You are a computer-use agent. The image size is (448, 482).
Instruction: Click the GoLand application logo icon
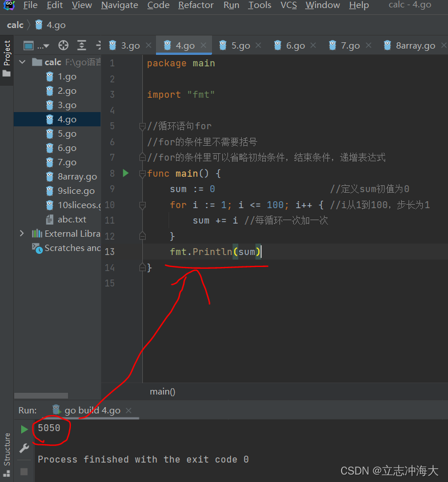click(x=9, y=5)
